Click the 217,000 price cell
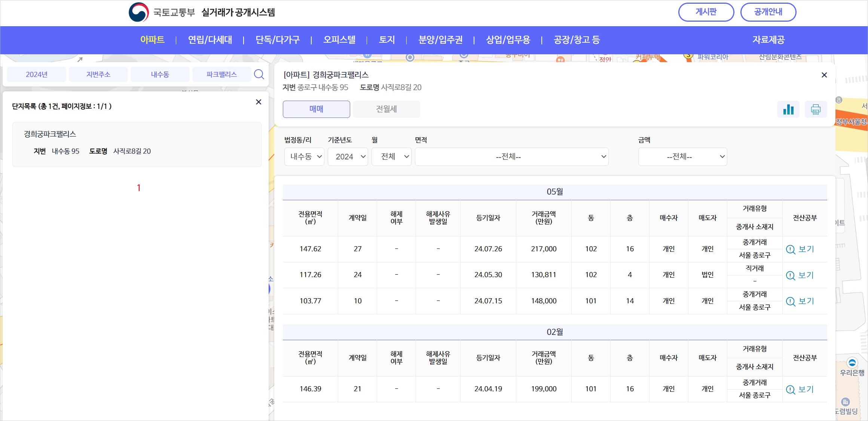This screenshot has width=868, height=421. (544, 249)
